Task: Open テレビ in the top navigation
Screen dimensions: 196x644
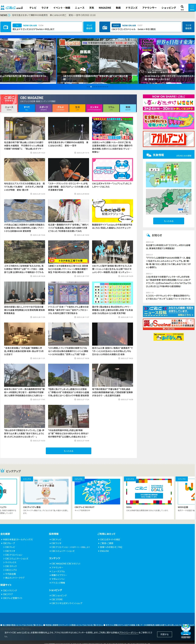Action: [33, 8]
